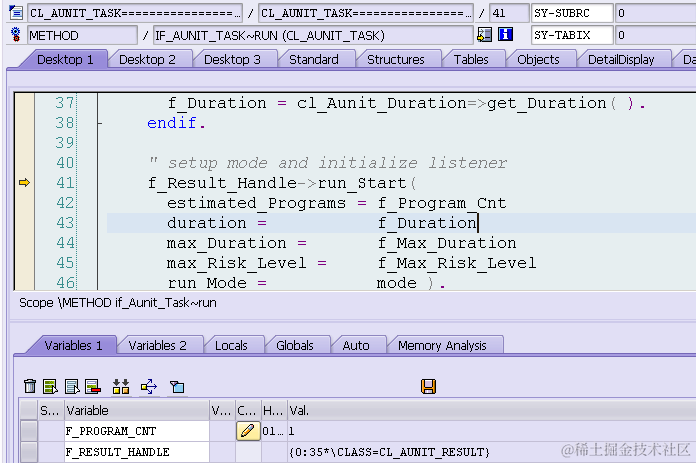Click the yellow current-line arrow at line 41
This screenshot has width=696, height=463.
point(24,182)
